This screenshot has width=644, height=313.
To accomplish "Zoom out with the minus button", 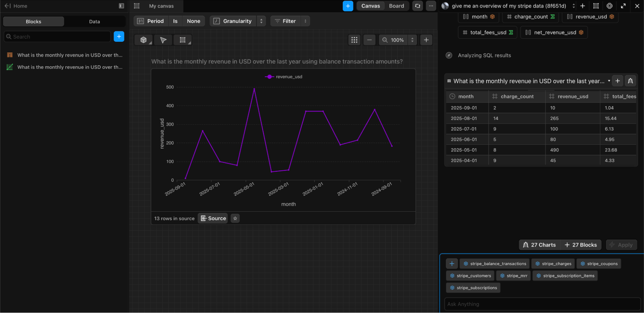I will [x=370, y=40].
